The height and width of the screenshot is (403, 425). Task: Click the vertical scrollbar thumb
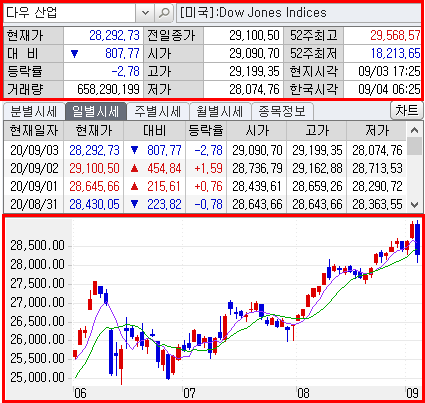pyautogui.click(x=414, y=147)
